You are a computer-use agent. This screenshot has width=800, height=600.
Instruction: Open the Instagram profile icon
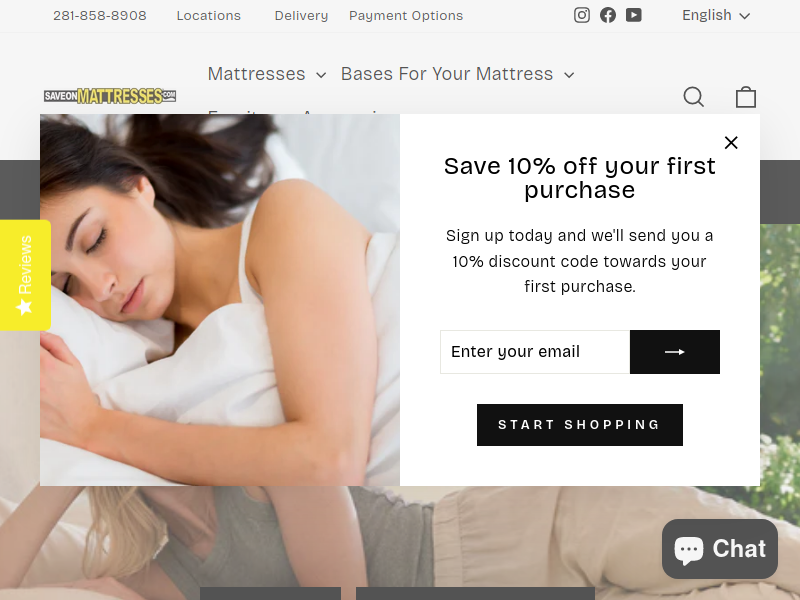pos(582,15)
